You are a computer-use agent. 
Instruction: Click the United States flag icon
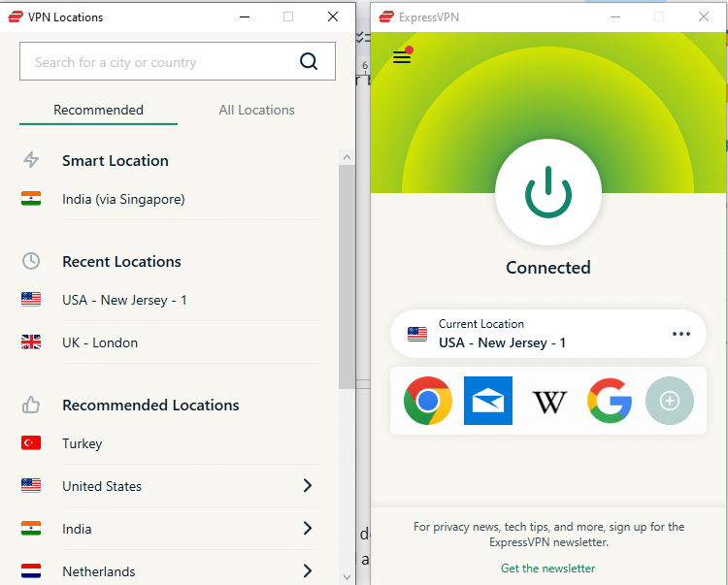(31, 485)
